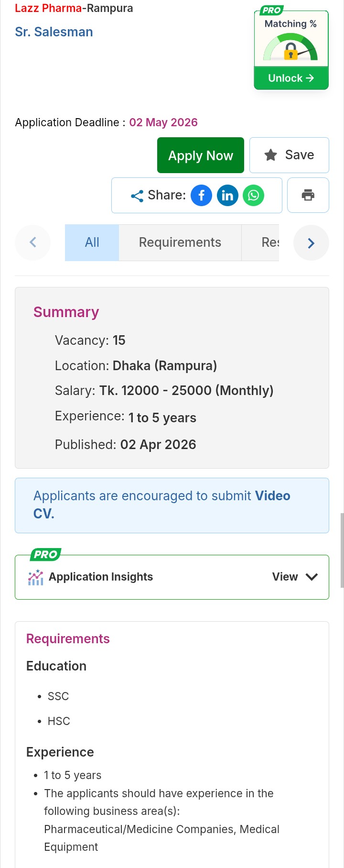This screenshot has width=344, height=868.
Task: Click the PRO badge above Application Insights
Action: (45, 555)
